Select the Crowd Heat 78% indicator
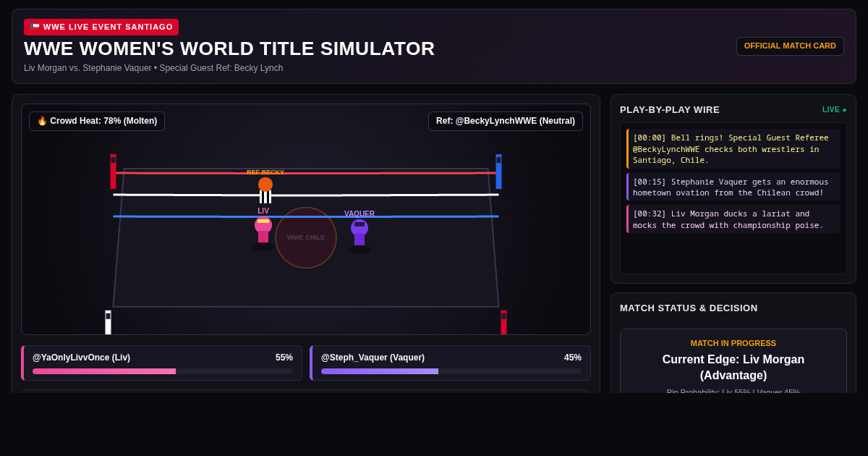The width and height of the screenshot is (868, 456). [x=97, y=121]
